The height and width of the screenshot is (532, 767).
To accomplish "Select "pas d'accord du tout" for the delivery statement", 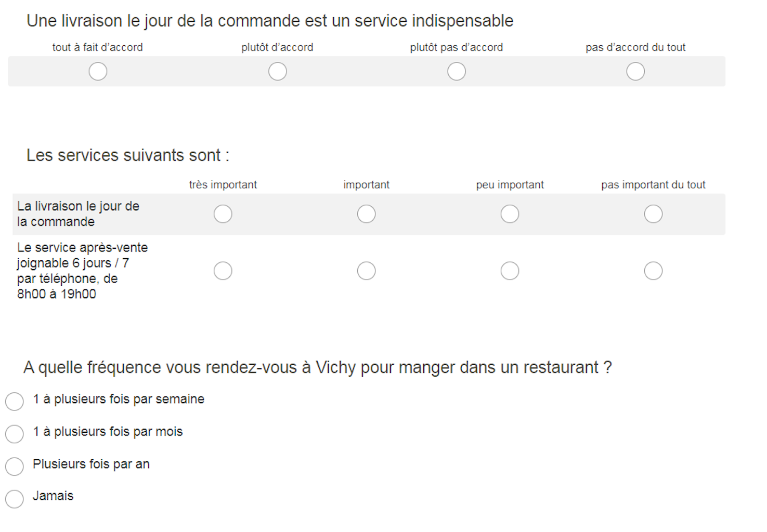I will click(x=635, y=71).
